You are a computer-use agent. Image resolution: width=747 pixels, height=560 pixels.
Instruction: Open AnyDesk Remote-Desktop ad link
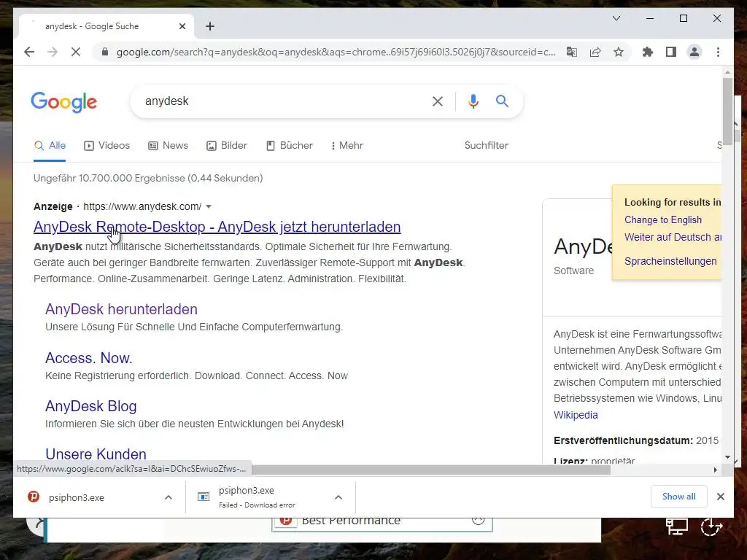coord(217,227)
